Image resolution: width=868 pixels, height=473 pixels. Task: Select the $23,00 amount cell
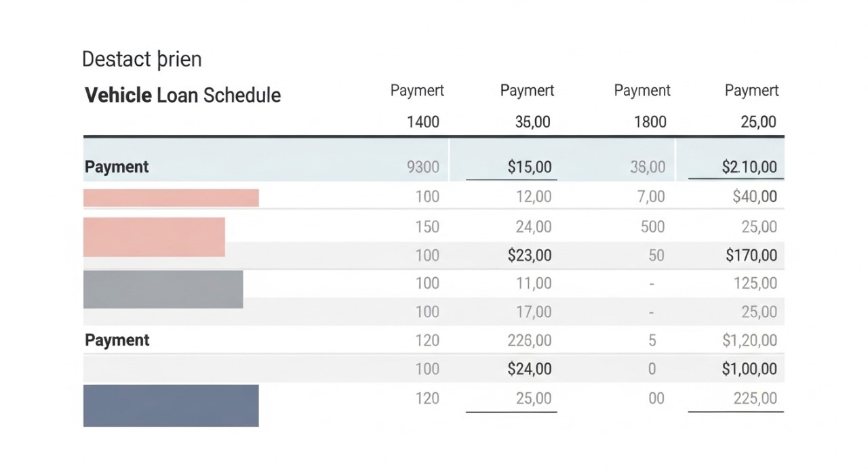click(530, 255)
